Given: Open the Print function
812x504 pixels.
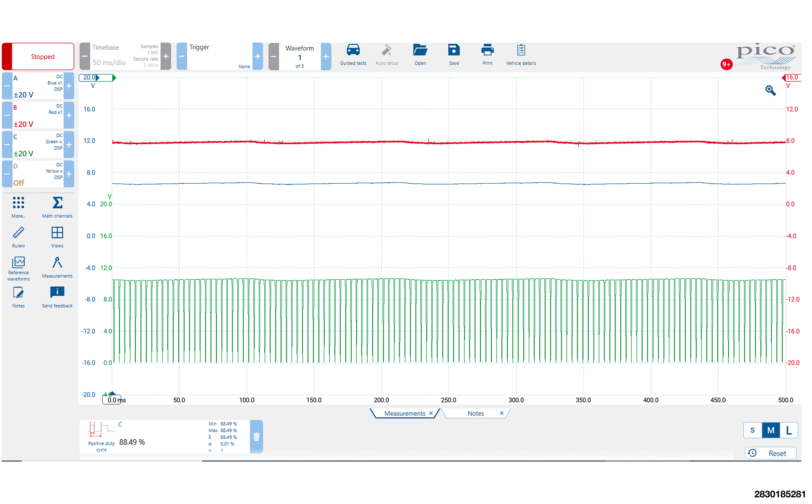Looking at the screenshot, I should 487,50.
